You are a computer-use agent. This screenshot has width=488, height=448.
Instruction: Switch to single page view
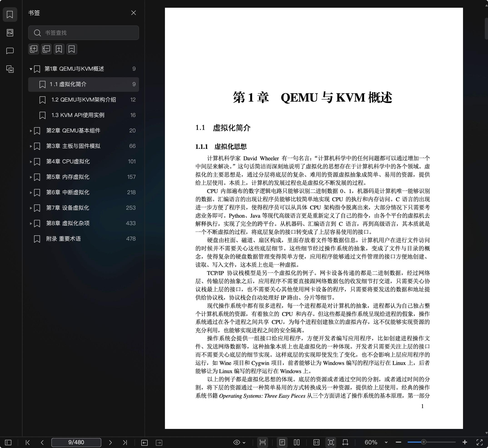click(x=282, y=442)
